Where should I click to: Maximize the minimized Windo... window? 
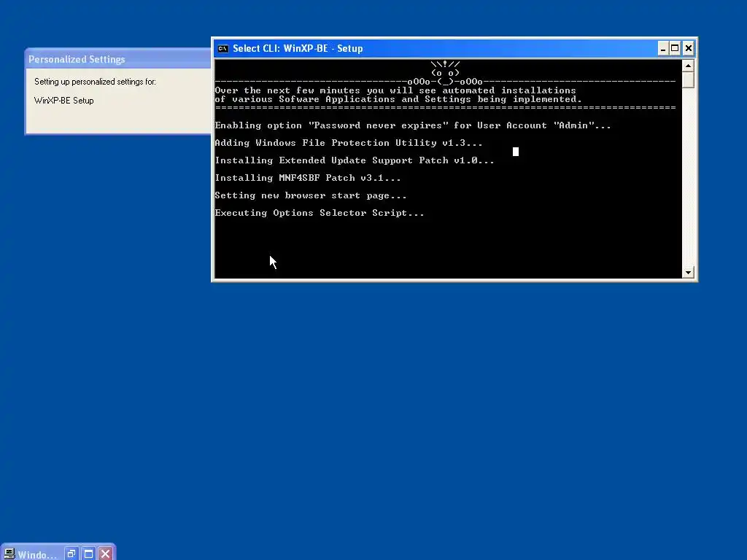[88, 554]
